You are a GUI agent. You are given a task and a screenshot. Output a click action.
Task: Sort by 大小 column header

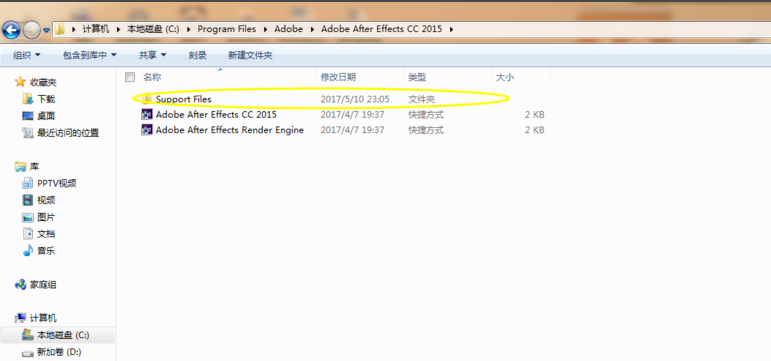coord(521,77)
